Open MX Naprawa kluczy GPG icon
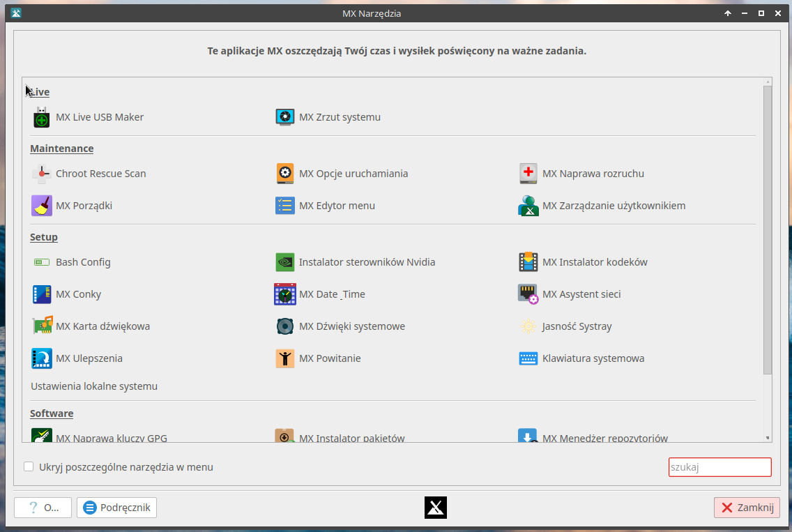Screen dimensions: 792x532 [41, 435]
